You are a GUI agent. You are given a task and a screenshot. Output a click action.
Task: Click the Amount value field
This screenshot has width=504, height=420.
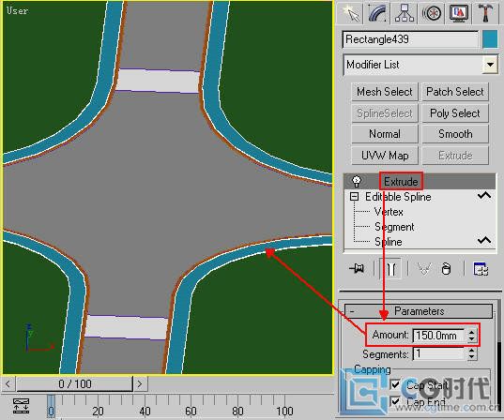pos(438,336)
